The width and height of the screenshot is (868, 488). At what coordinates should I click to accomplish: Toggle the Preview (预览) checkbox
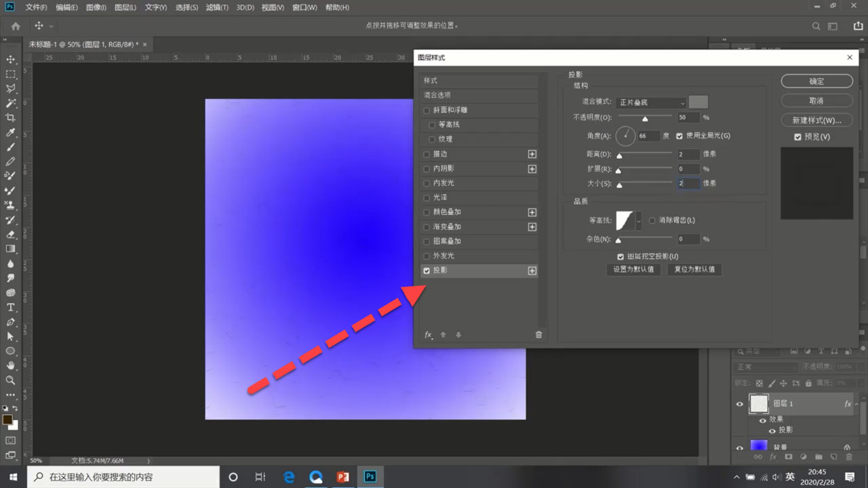[798, 137]
